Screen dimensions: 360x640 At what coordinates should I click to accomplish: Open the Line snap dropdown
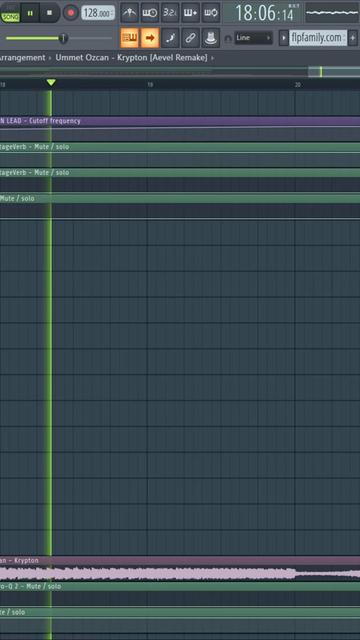pyautogui.click(x=253, y=38)
